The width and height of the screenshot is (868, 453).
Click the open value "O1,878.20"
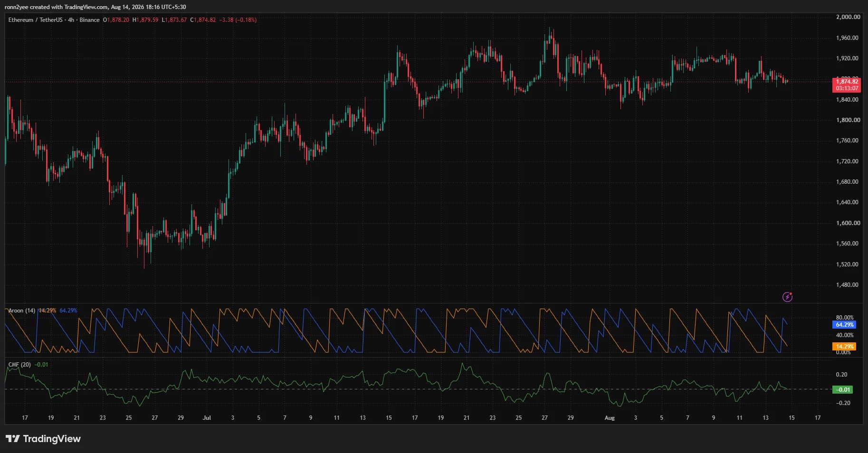coord(116,20)
